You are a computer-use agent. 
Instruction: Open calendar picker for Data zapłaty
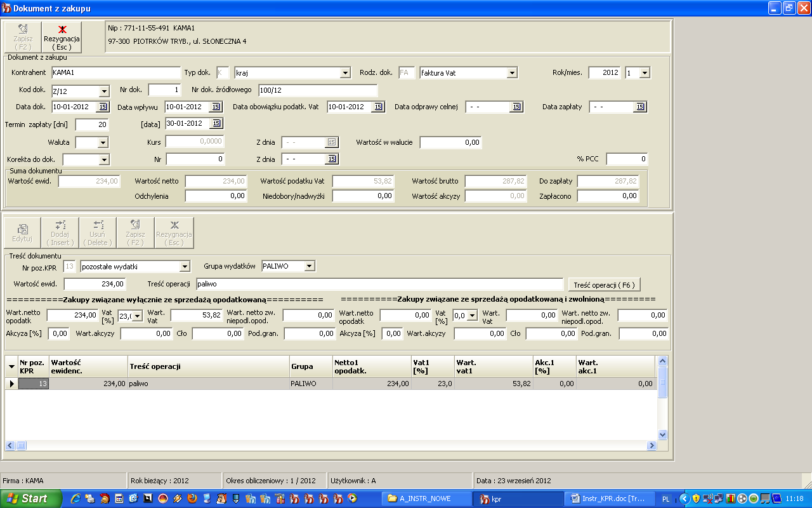coord(640,107)
